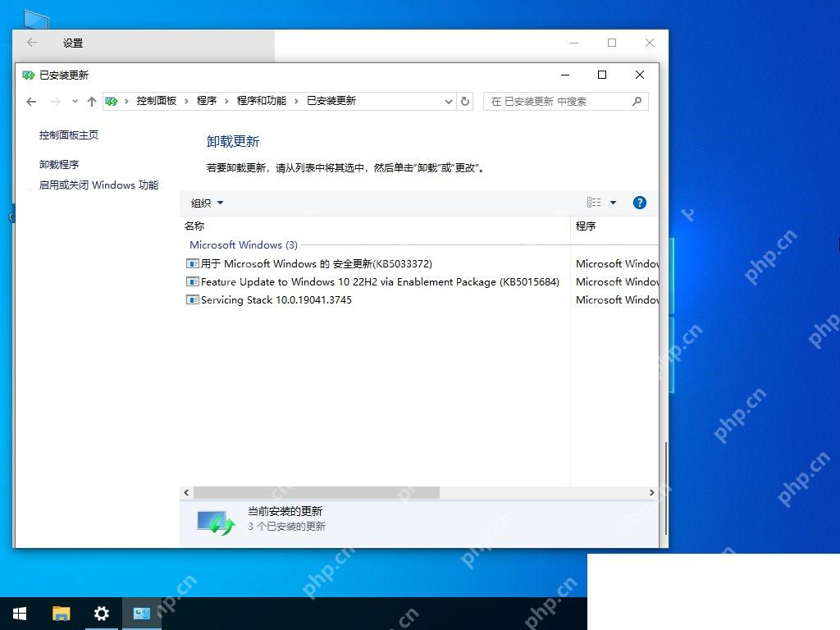Click the 已安装更新 title bar icon
Image resolution: width=840 pixels, height=630 pixels.
pos(29,75)
